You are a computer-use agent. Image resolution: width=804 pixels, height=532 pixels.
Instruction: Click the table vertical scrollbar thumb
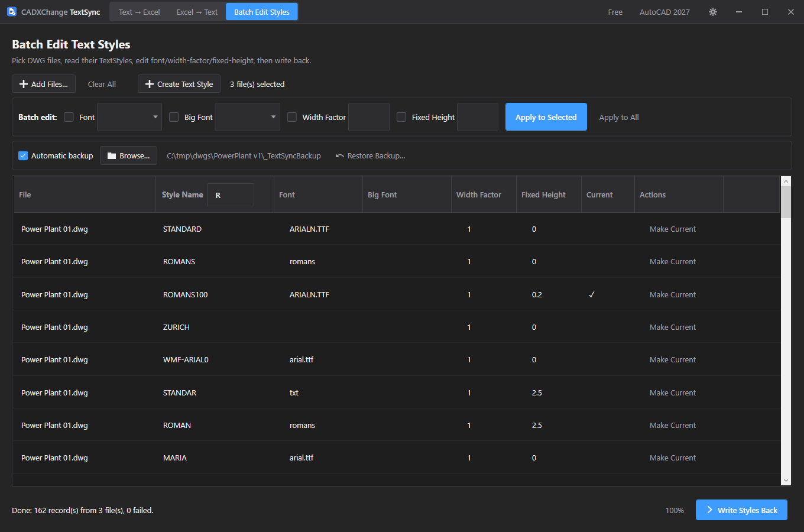point(786,202)
